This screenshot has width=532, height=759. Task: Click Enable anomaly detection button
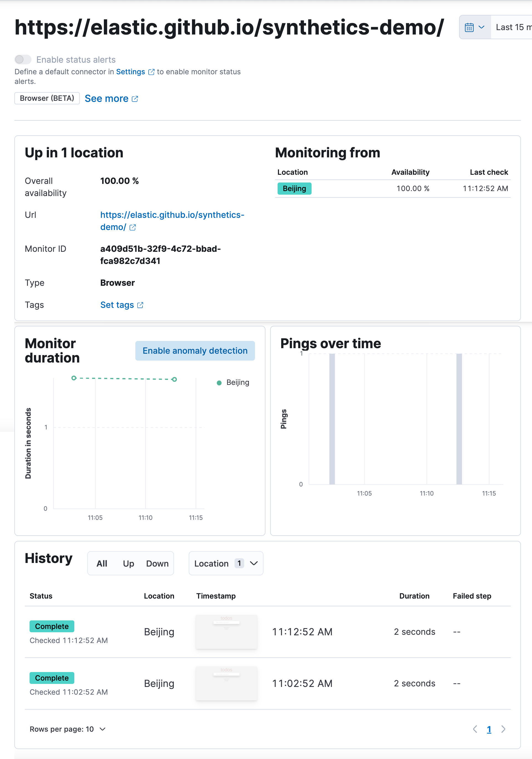point(195,351)
